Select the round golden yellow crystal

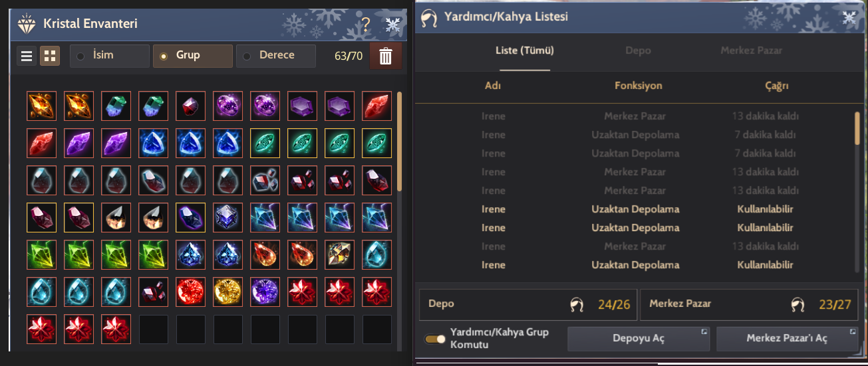pos(227,292)
